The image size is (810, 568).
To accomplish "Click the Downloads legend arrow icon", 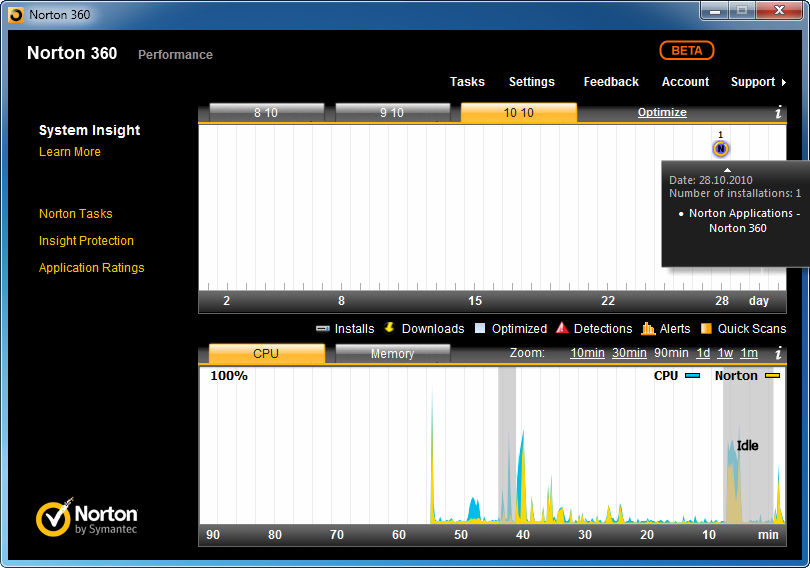I will pyautogui.click(x=390, y=328).
